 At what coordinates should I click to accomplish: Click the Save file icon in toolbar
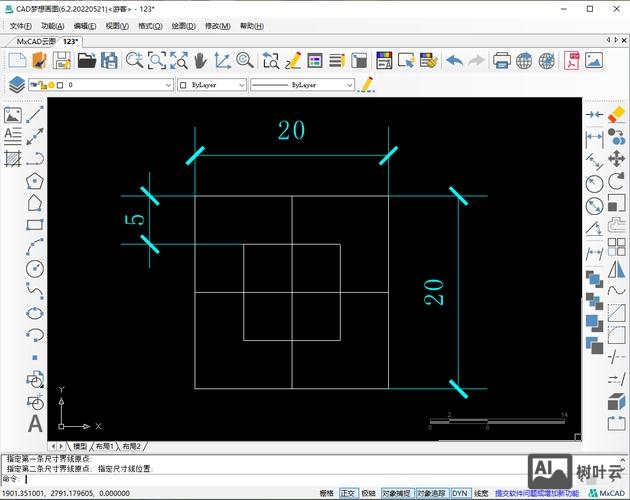coord(62,61)
